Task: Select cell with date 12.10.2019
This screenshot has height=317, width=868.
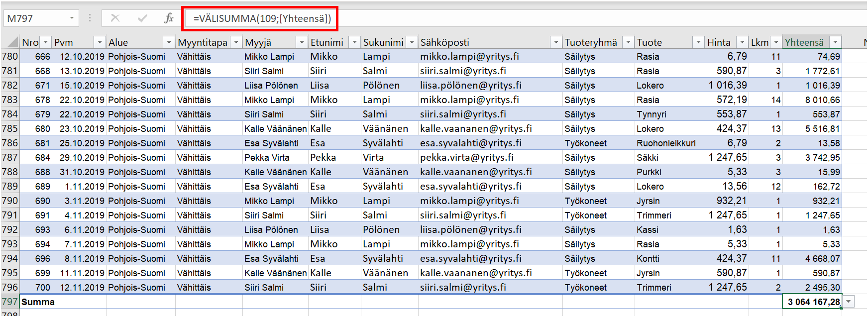Action: click(x=80, y=56)
